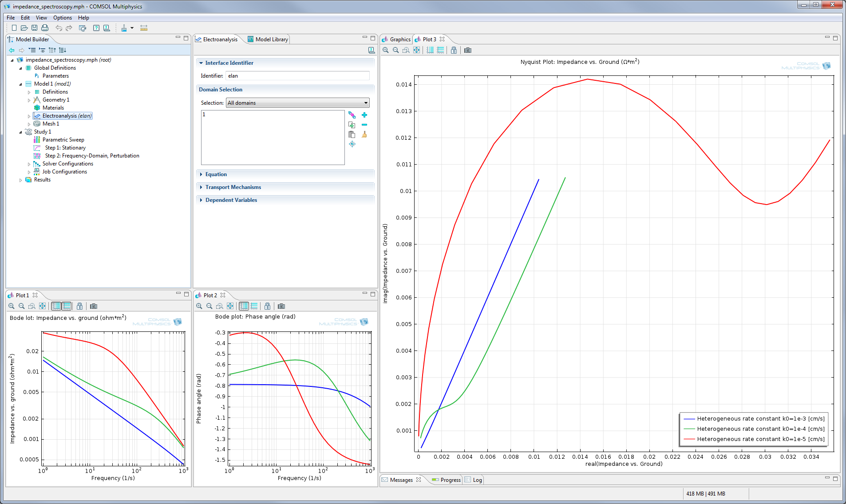The width and height of the screenshot is (846, 504).
Task: Open the Options menu
Action: click(62, 17)
